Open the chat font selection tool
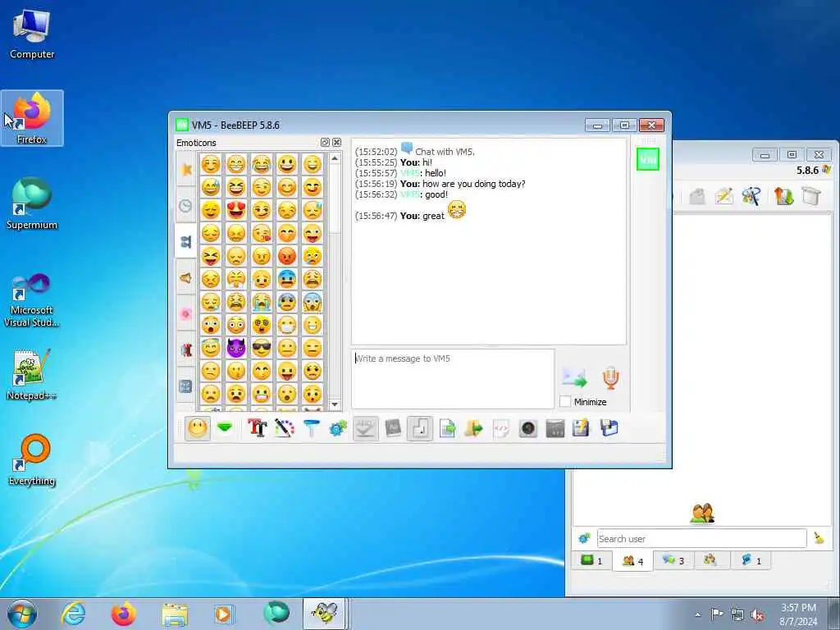 click(257, 428)
